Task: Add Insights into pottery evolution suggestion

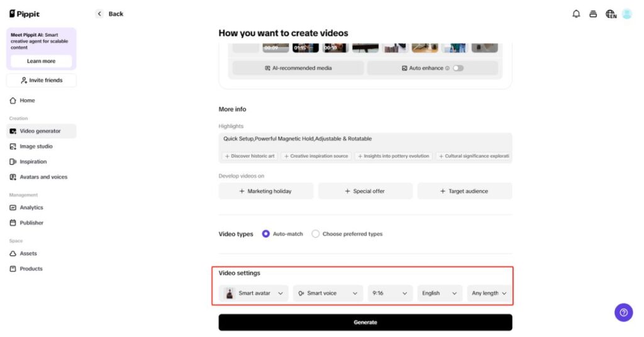Action: (393, 157)
